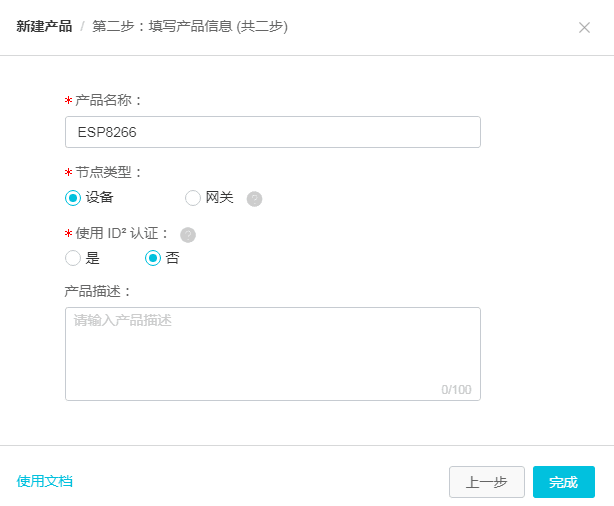
Task: Choose 否 for ID² authentication
Action: point(153,258)
